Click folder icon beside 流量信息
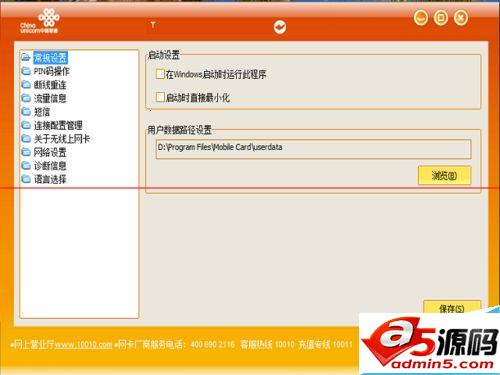Image resolution: width=500 pixels, height=375 pixels. pos(26,98)
